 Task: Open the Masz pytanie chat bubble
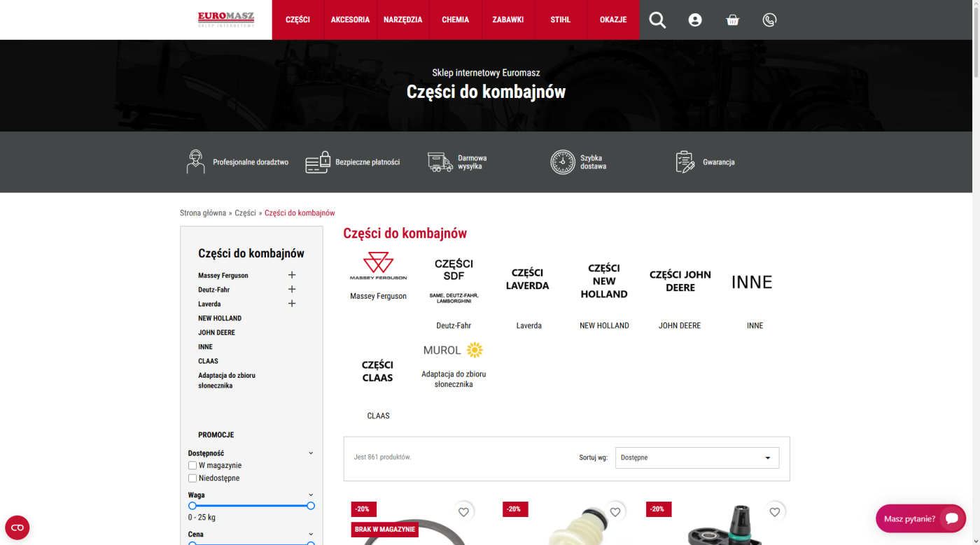click(920, 518)
